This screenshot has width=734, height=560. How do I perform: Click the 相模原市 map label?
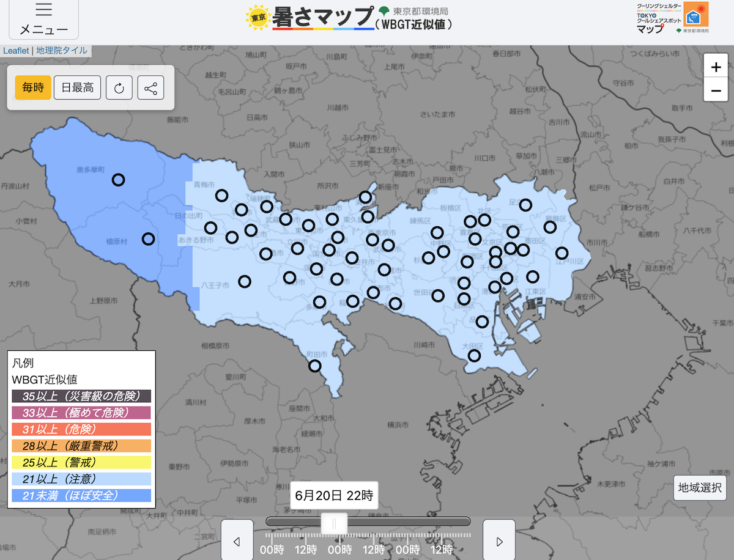215,345
